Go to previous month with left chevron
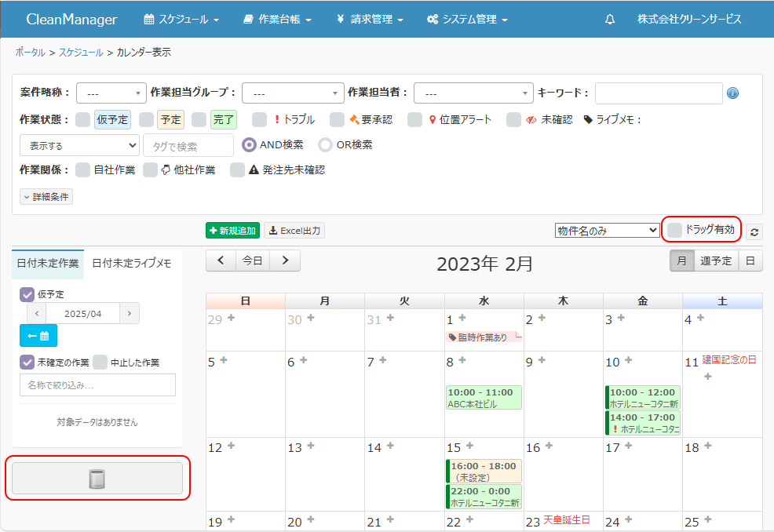This screenshot has width=774, height=532. 221,261
